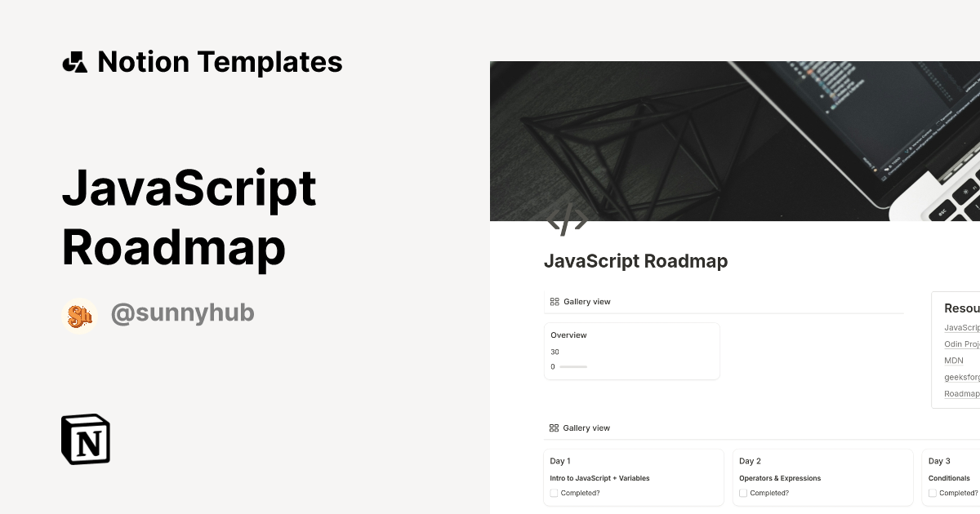Select the code </> page icon
Screen dimensions: 980x514
pyautogui.click(x=568, y=217)
